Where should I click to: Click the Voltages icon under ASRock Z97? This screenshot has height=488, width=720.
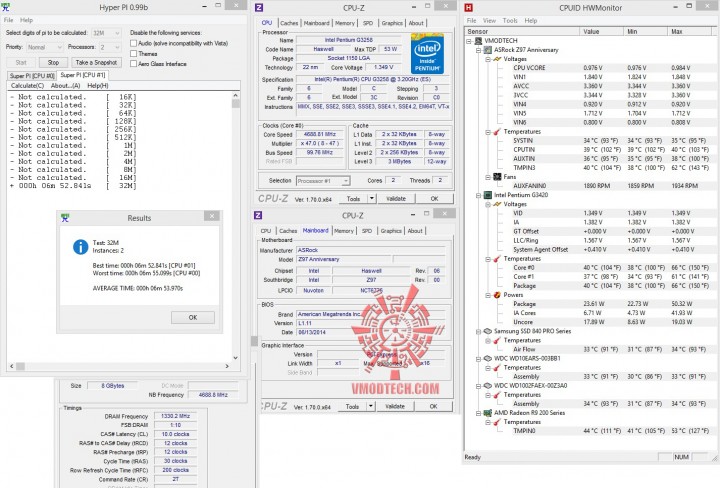point(497,59)
